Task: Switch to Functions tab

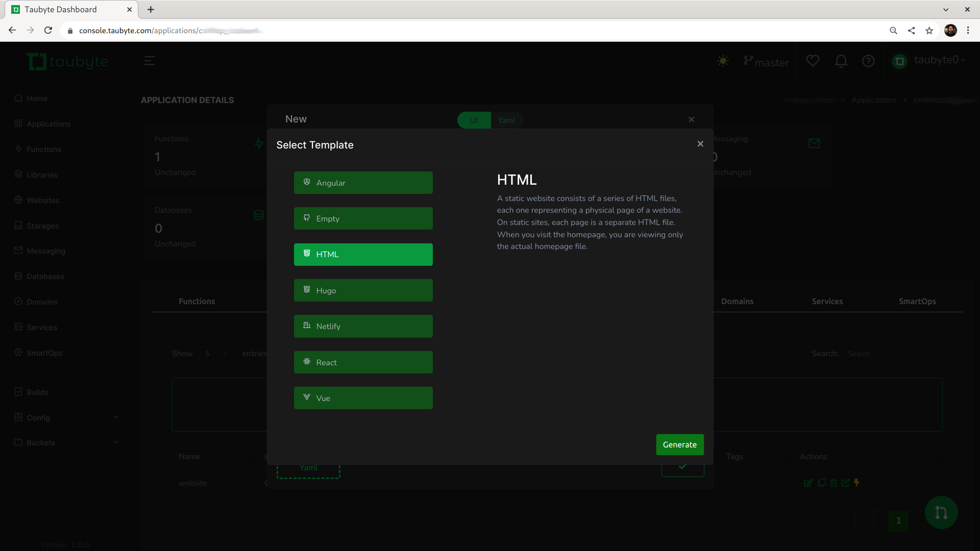Action: (x=197, y=301)
